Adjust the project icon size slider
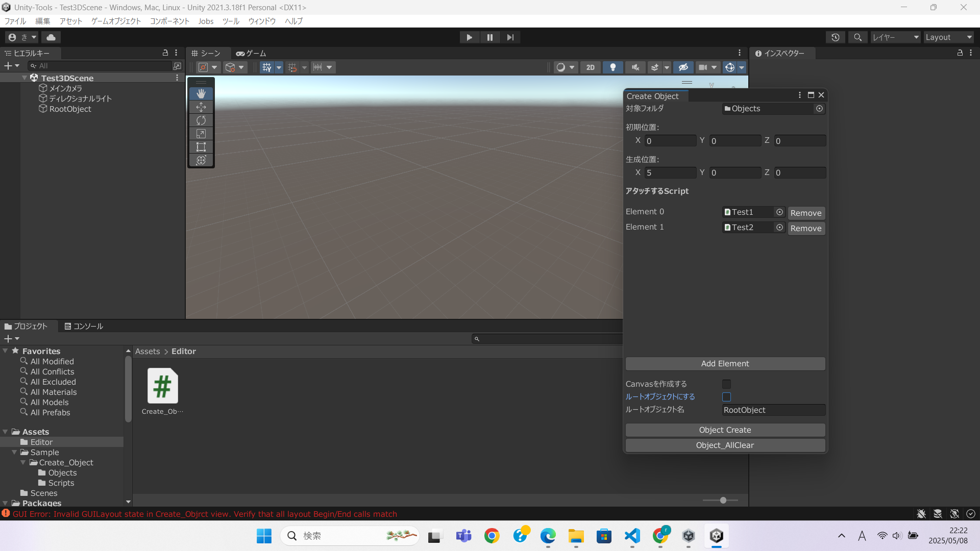980x551 pixels. tap(723, 500)
